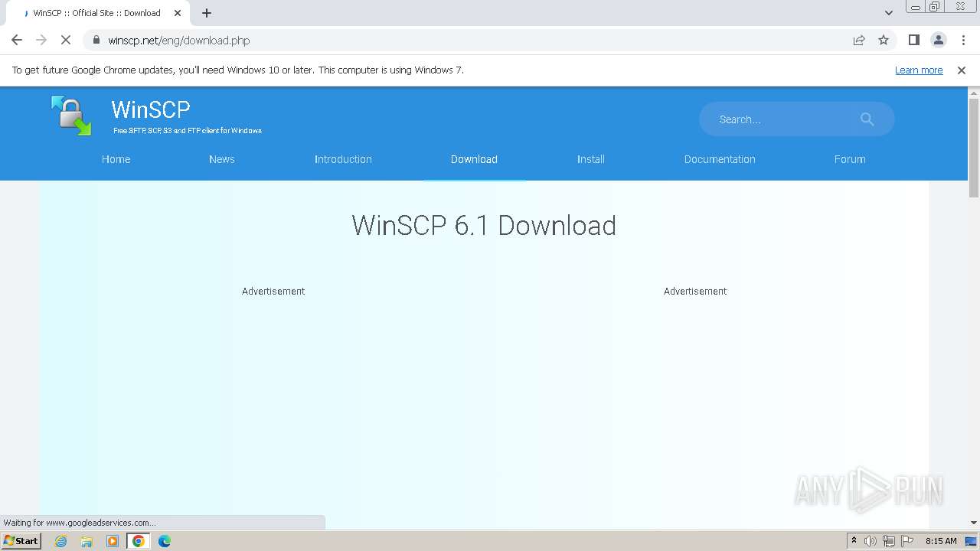Open Internet Explorer from the taskbar

point(60,541)
